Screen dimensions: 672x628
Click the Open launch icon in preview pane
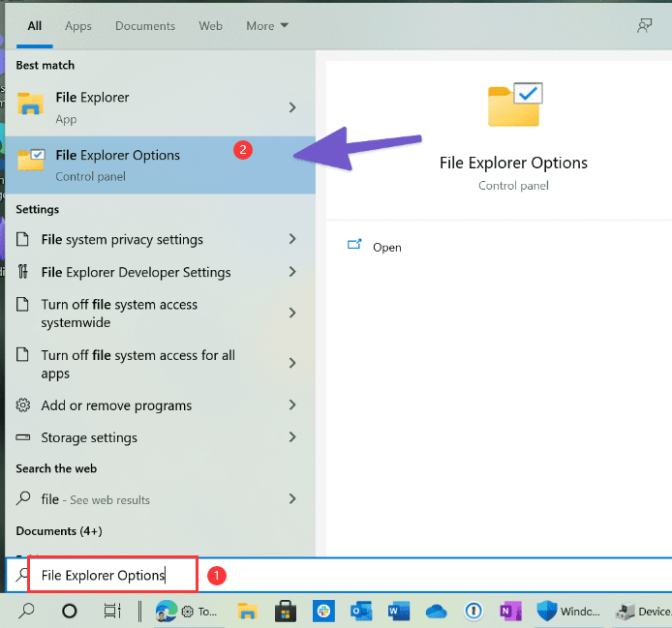click(354, 245)
